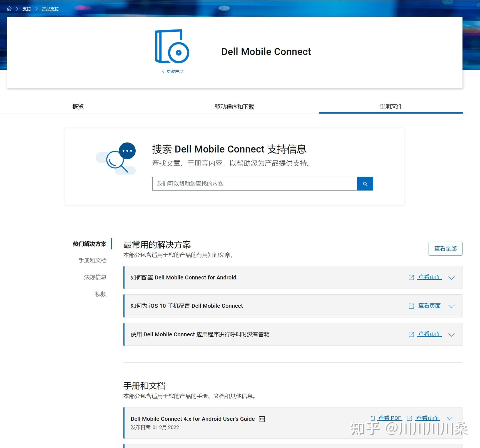Open 查看页面 for the Android configuration article

click(x=429, y=277)
